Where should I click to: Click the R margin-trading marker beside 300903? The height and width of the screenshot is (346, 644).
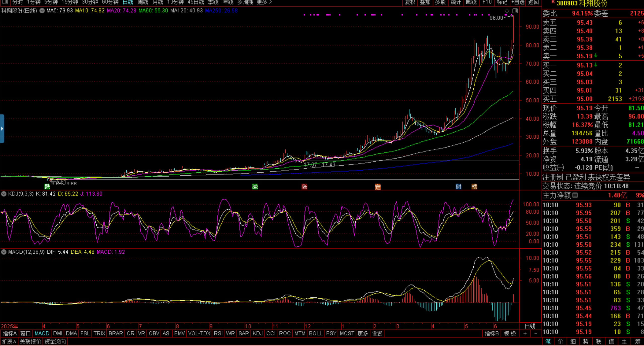pyautogui.click(x=553, y=2)
